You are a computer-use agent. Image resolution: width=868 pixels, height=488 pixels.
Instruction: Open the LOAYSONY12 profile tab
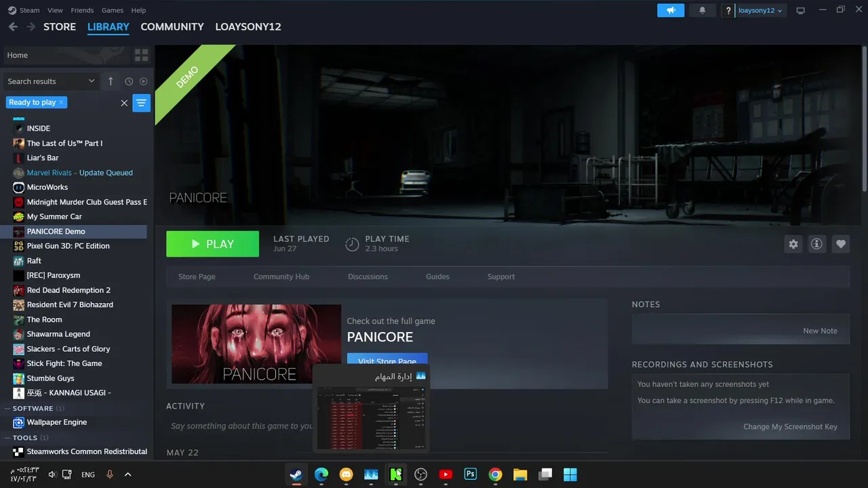pyautogui.click(x=248, y=26)
